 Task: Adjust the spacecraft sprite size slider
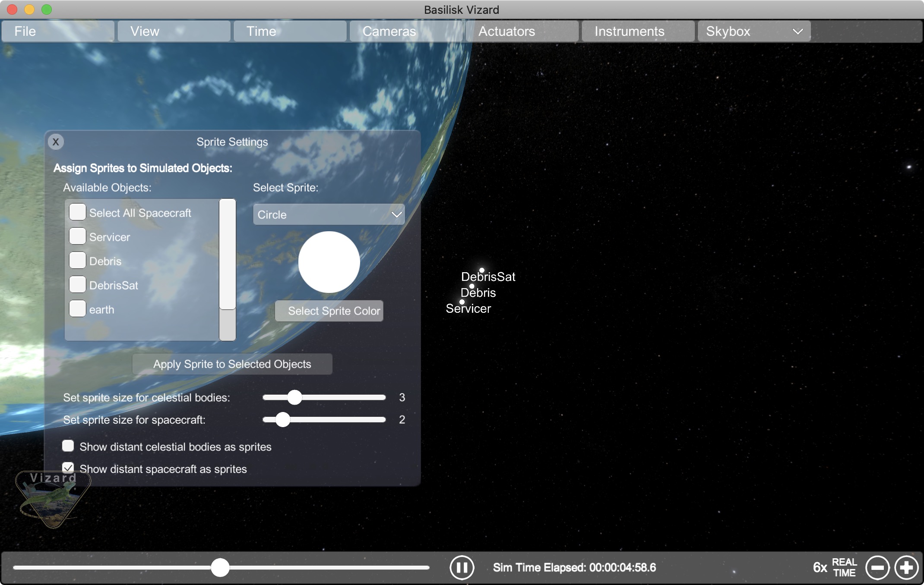[x=283, y=419]
